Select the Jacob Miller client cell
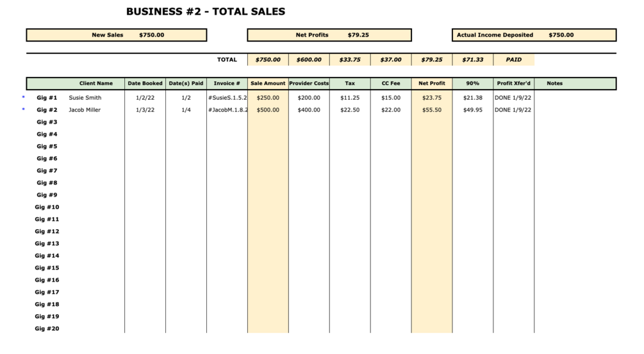644x354 pixels. pyautogui.click(x=87, y=110)
